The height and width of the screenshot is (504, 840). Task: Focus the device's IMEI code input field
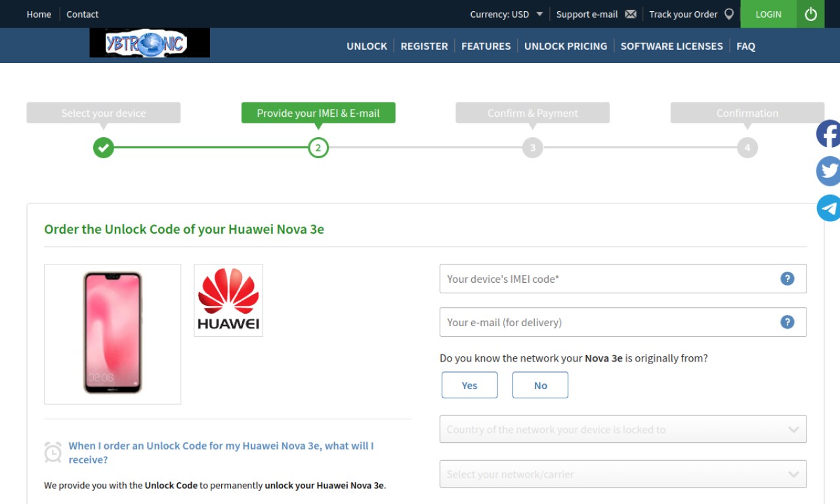(623, 279)
